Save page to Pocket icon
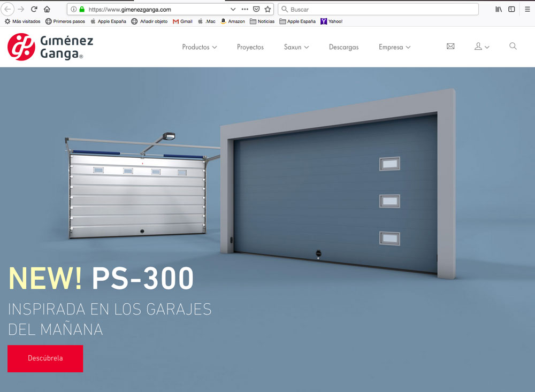 [256, 9]
